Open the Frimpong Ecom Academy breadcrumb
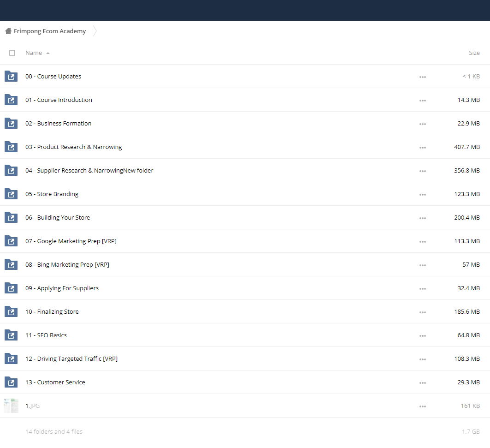490x448 pixels. 50,31
